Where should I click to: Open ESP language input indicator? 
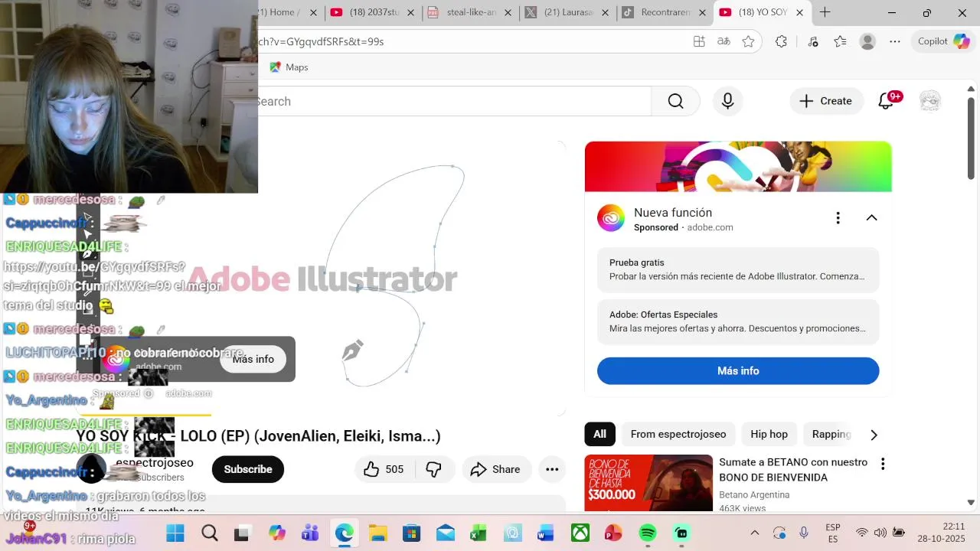tap(833, 533)
